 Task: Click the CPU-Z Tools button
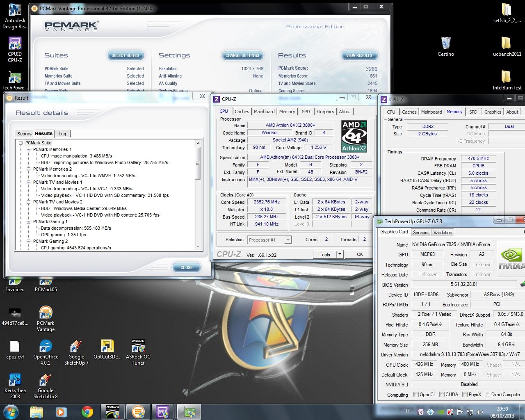pyautogui.click(x=325, y=254)
